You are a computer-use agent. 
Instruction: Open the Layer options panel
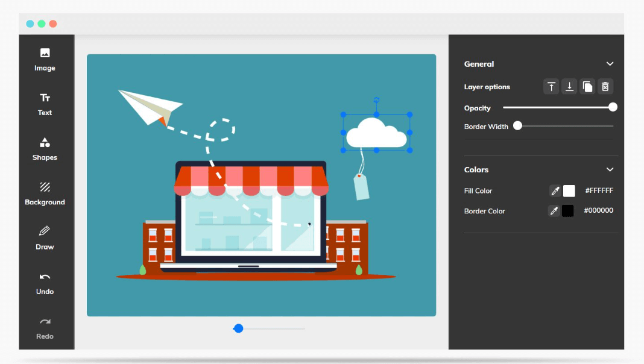click(x=487, y=86)
